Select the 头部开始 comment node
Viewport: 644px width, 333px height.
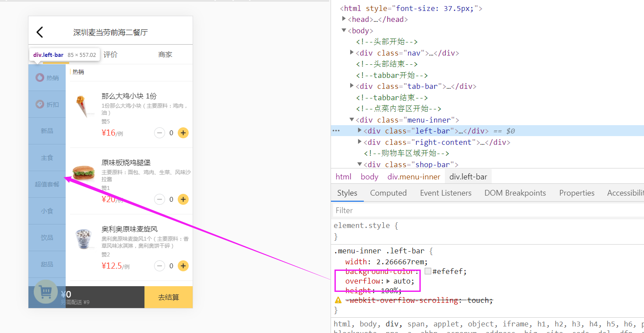point(387,42)
